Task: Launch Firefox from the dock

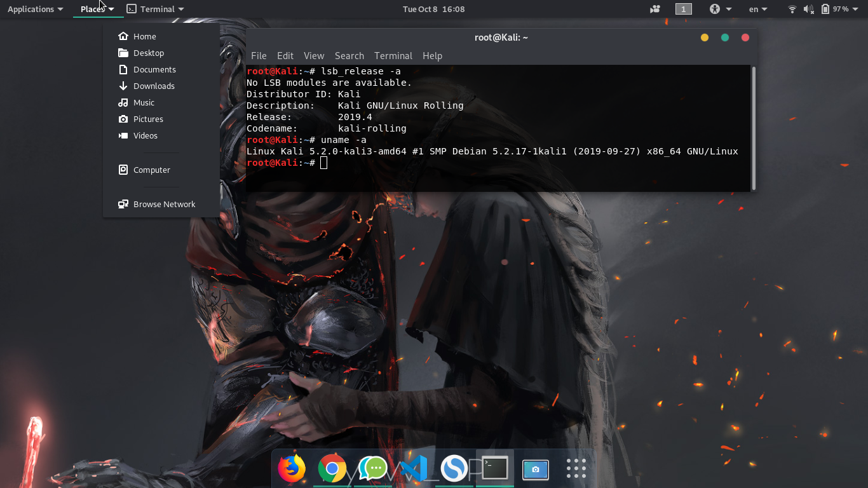Action: click(x=292, y=469)
